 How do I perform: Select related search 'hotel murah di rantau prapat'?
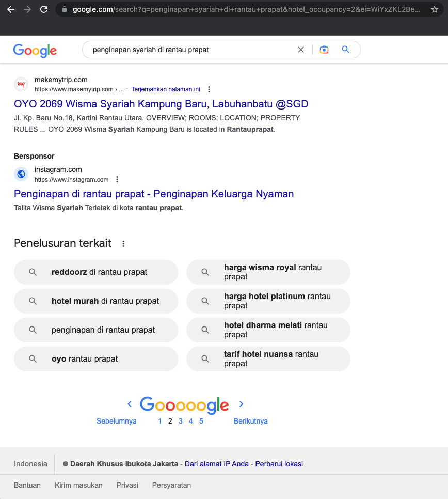[96, 301]
